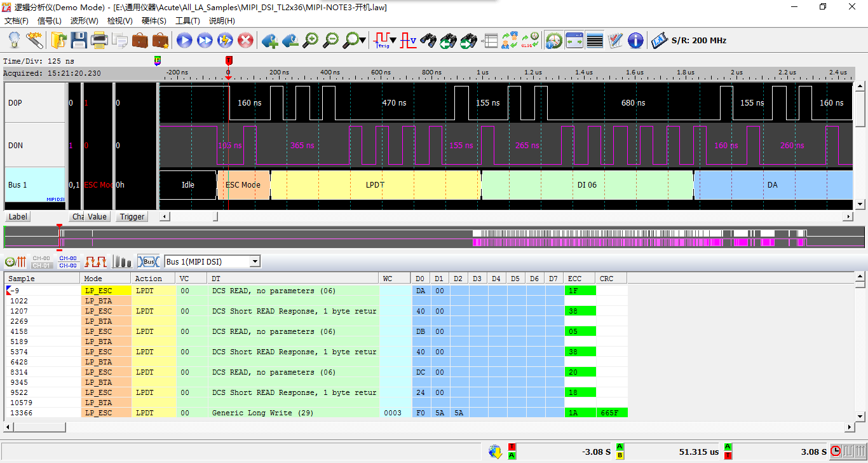The image size is (868, 463).
Task: Open the Trig waveform settings dropdown
Action: 393,41
